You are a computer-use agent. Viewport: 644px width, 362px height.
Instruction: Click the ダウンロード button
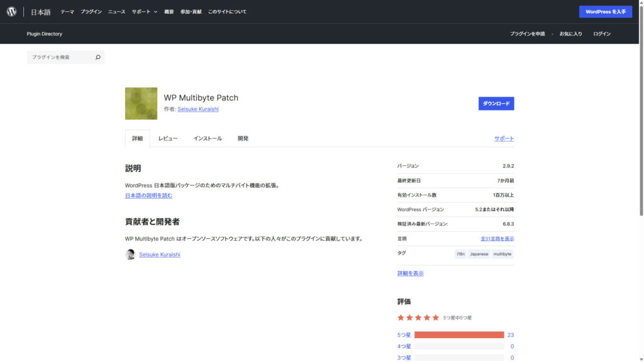pos(496,104)
